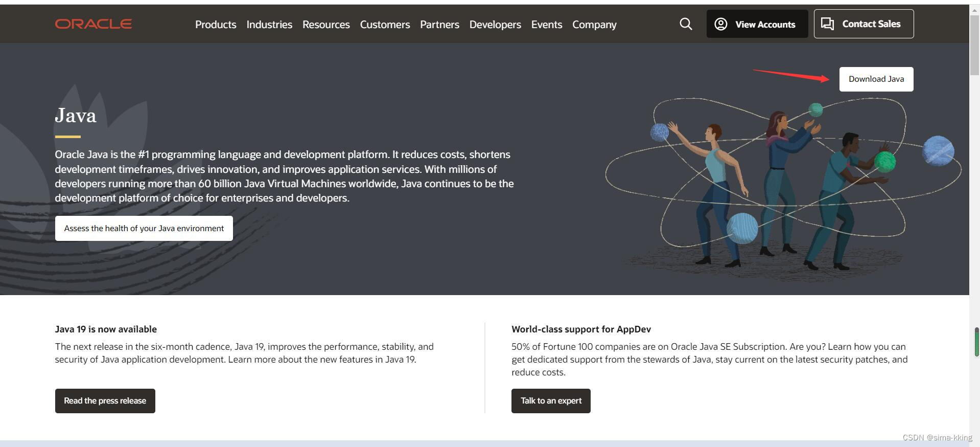
Task: Open the Products menu
Action: pos(216,25)
